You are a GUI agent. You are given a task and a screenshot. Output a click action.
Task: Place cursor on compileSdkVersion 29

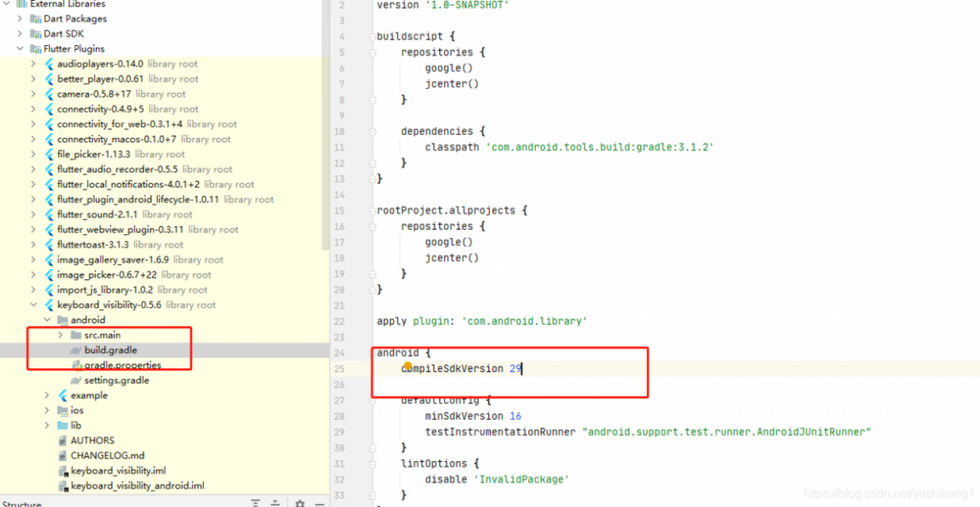tap(461, 368)
